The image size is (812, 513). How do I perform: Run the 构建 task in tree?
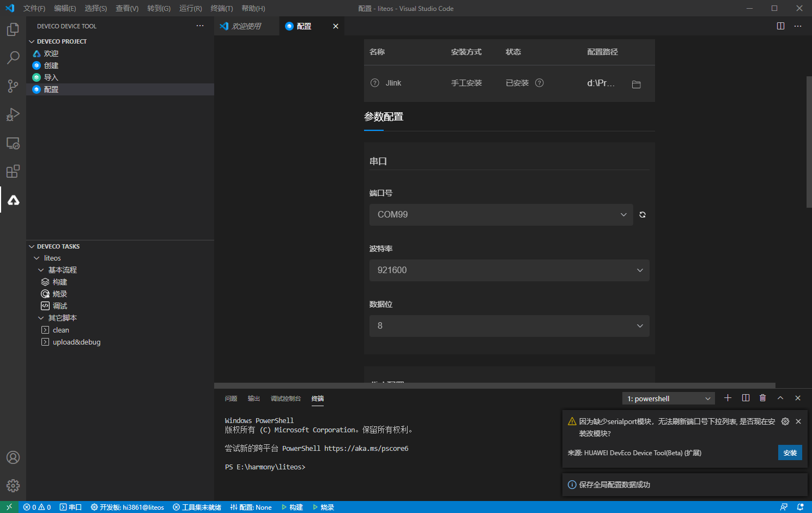click(60, 282)
